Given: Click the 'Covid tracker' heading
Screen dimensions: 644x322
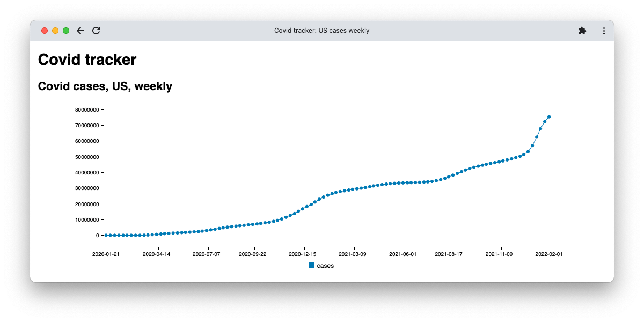Looking at the screenshot, I should (87, 60).
